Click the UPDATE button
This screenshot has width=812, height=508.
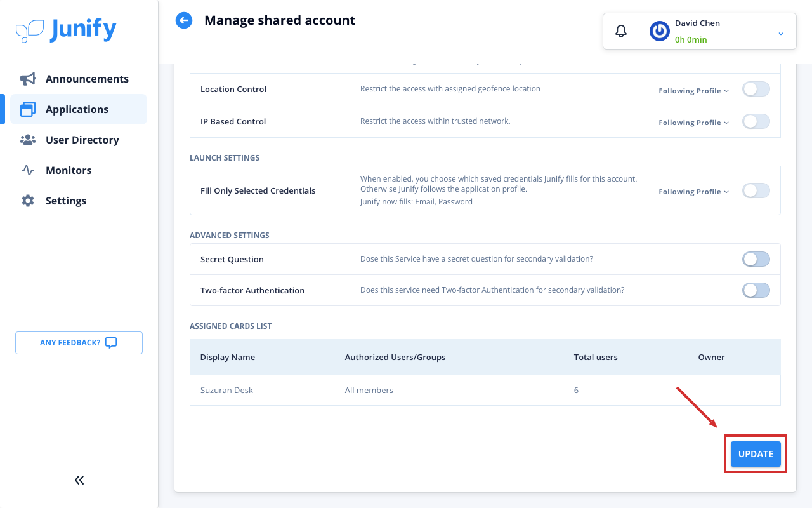pos(756,454)
